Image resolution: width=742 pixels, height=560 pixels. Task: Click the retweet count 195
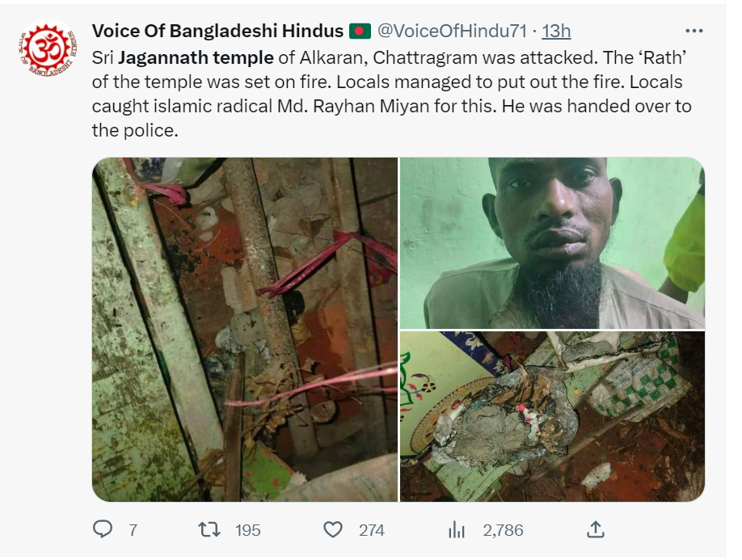[x=247, y=530]
